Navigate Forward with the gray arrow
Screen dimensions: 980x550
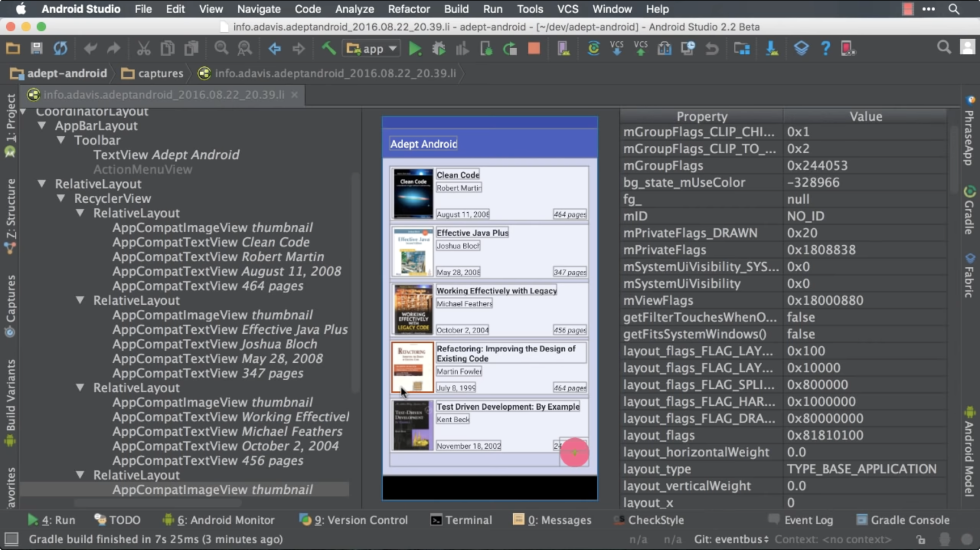[298, 48]
